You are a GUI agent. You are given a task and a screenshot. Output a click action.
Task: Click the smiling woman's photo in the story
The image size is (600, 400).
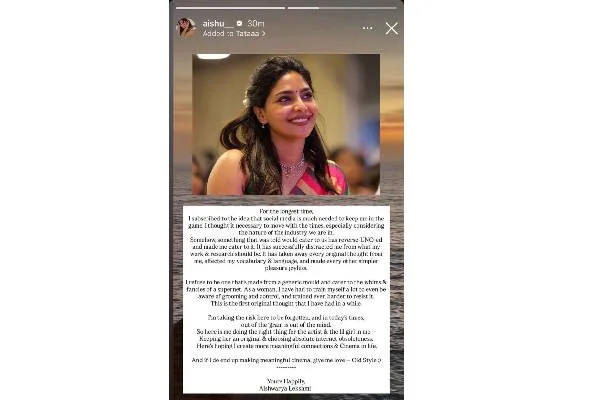tap(286, 124)
